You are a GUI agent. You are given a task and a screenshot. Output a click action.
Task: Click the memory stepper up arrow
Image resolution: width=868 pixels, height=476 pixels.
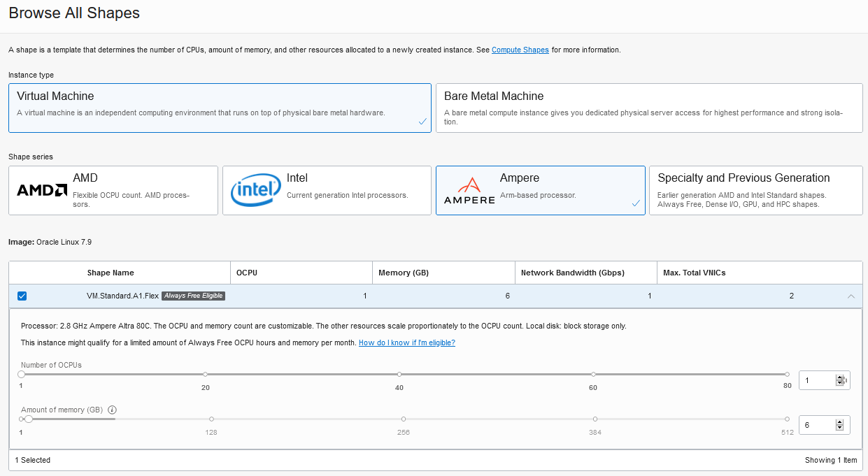coord(840,421)
